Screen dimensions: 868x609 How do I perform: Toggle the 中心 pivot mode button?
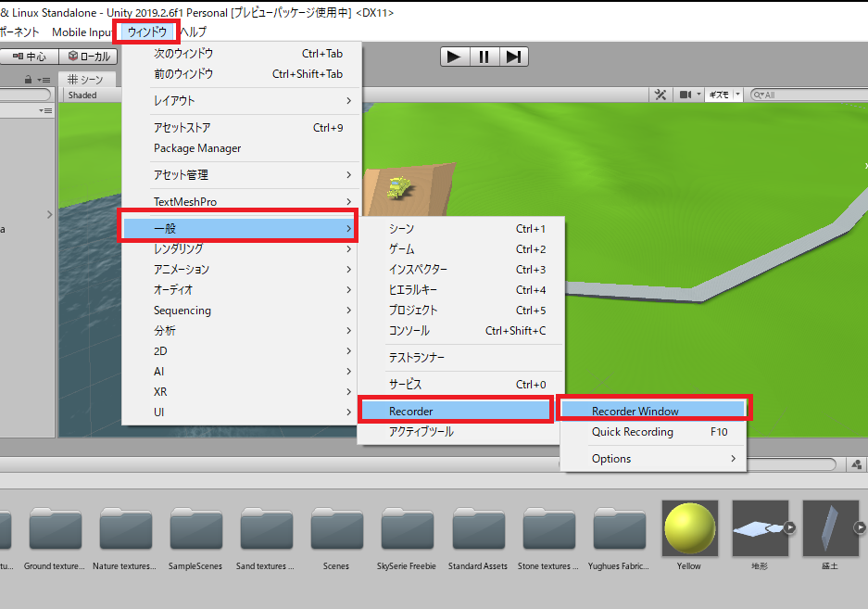[x=28, y=56]
